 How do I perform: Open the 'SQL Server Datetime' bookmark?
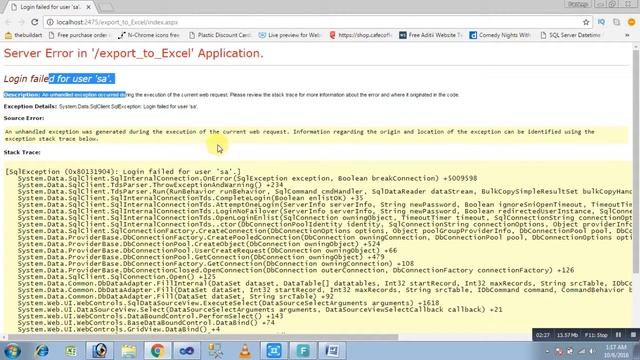(x=571, y=35)
